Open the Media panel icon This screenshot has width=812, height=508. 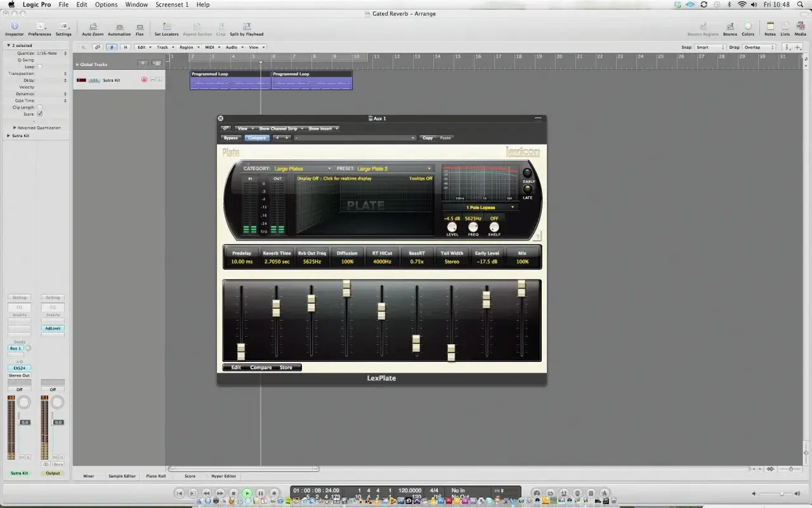[x=800, y=26]
